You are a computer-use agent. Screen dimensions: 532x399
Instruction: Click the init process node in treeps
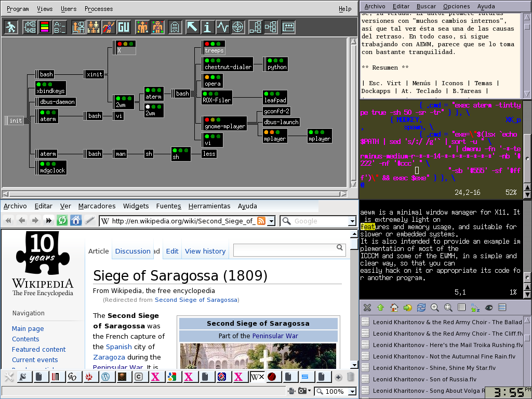tap(14, 121)
